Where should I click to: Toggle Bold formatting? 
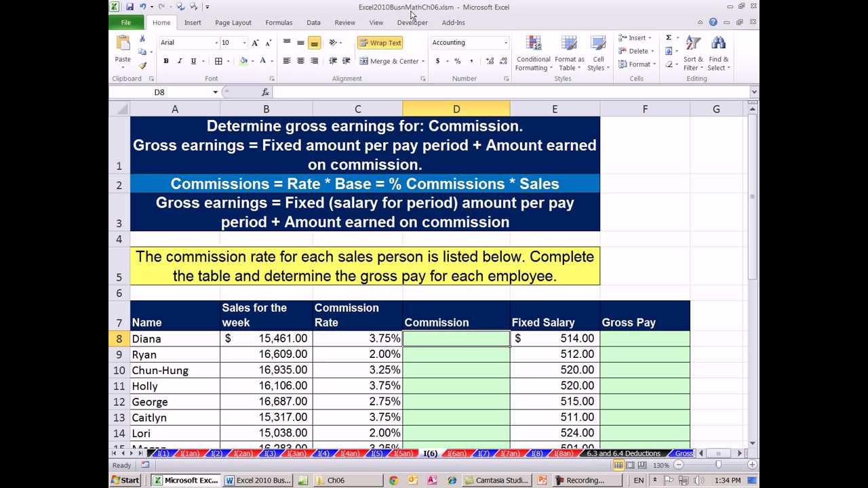[166, 61]
